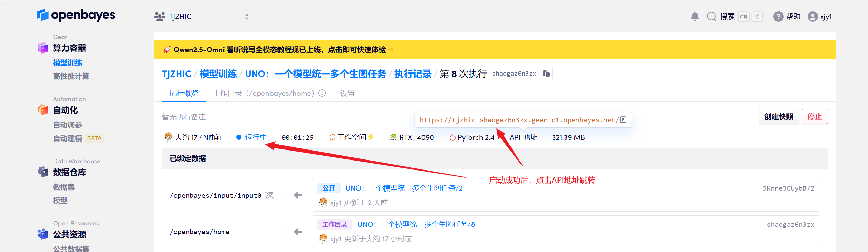Click the unbind icon beside /openbayes/input/input0
This screenshot has height=252, width=868.
269,195
